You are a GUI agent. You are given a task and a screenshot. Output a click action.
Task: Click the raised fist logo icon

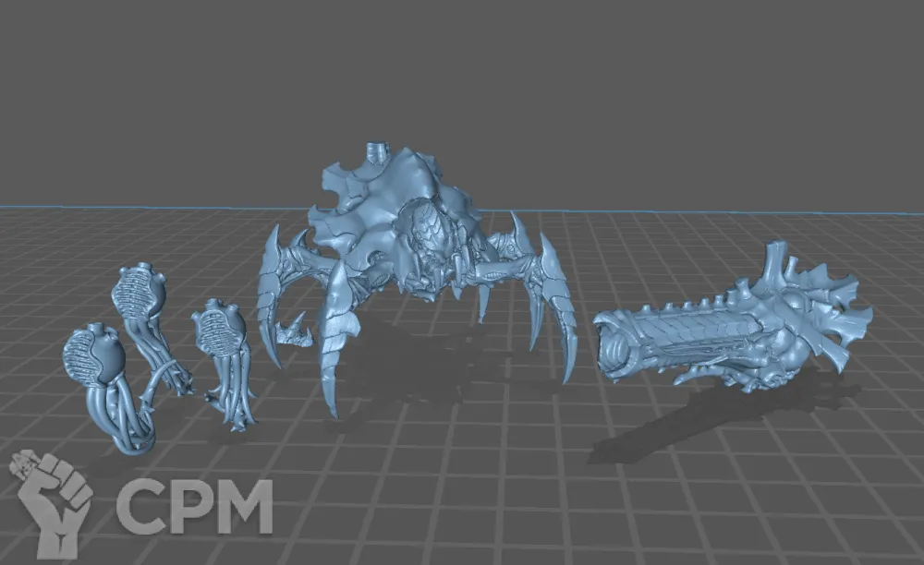tap(51, 499)
